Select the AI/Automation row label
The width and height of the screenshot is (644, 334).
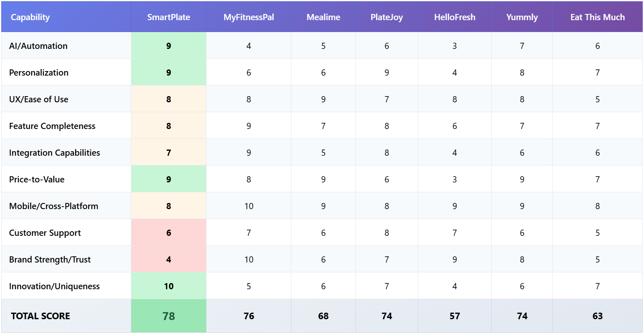pyautogui.click(x=38, y=46)
